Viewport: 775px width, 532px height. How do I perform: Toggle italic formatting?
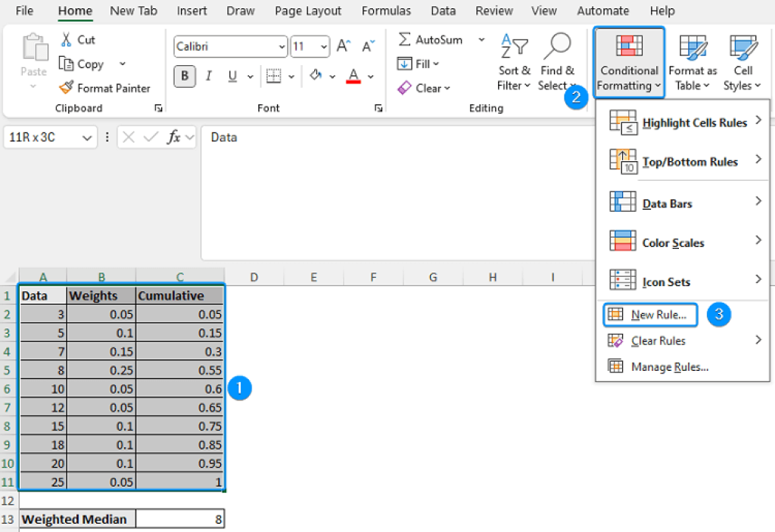(208, 76)
